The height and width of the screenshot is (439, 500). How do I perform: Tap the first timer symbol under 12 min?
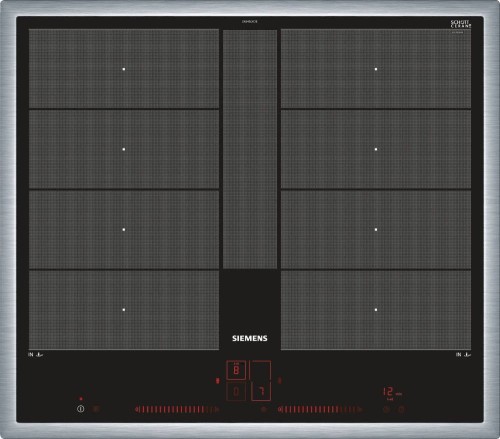[386, 409]
